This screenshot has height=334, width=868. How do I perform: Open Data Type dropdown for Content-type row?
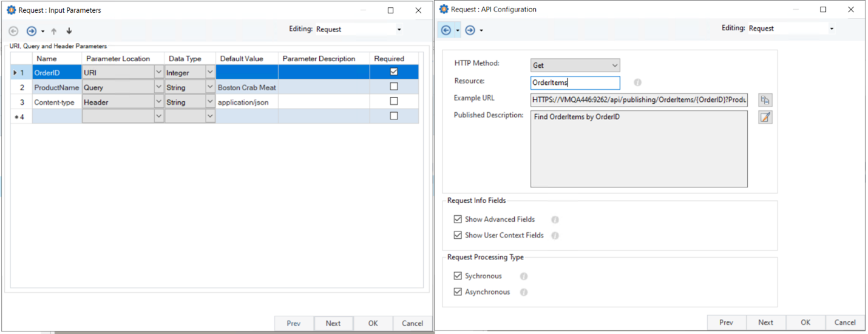coord(210,102)
